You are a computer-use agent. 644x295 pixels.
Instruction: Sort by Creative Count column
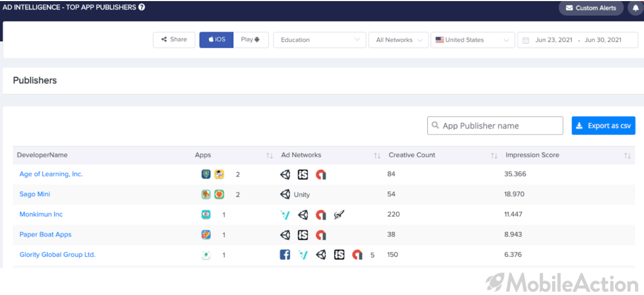click(494, 156)
